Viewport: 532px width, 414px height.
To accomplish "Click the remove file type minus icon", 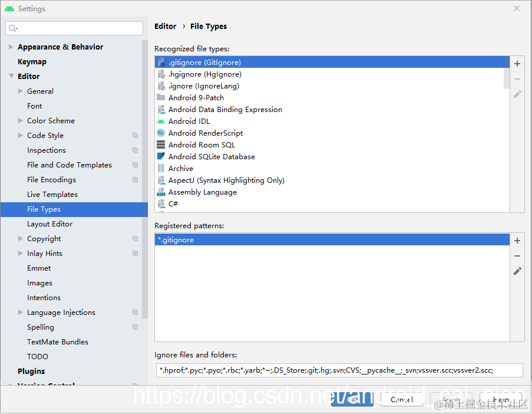I will 517,79.
